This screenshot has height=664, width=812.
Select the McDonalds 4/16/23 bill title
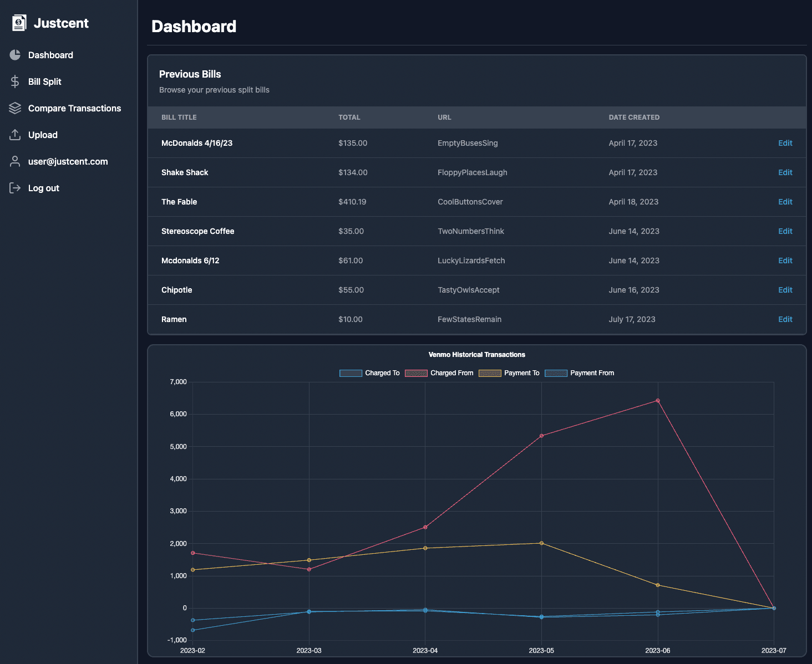click(197, 143)
